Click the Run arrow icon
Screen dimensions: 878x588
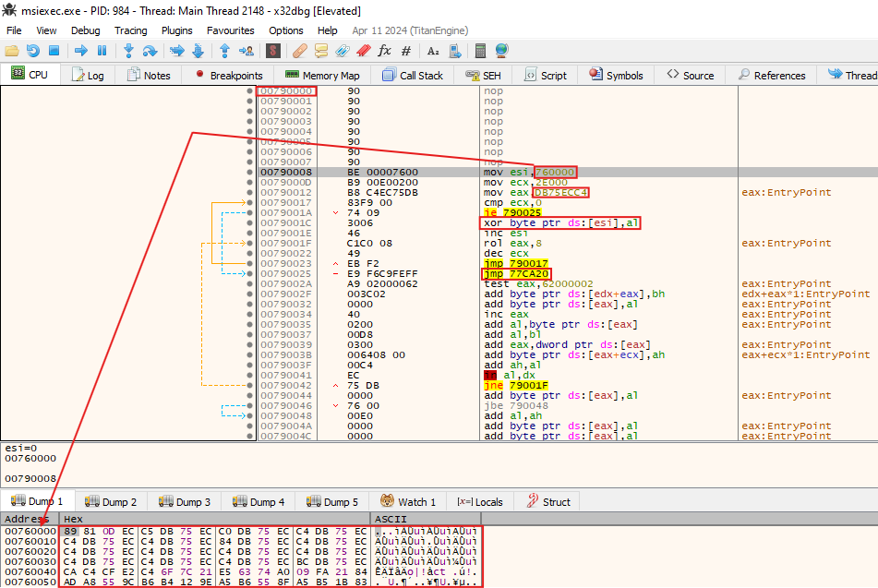point(81,51)
